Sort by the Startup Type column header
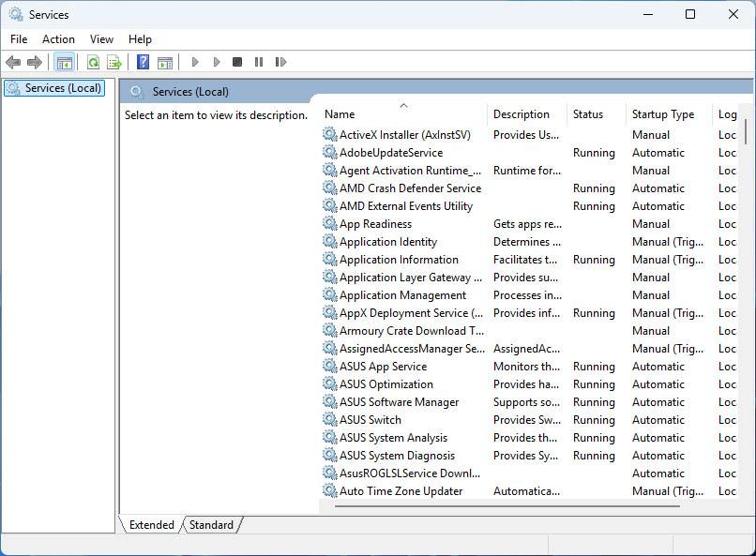This screenshot has height=556, width=756. (x=669, y=114)
